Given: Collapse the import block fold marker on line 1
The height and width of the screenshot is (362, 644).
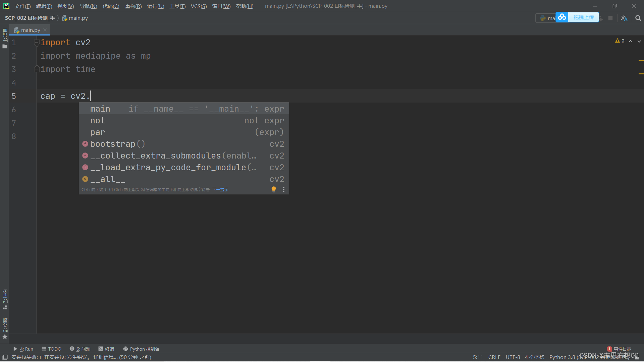Looking at the screenshot, I should 37,43.
